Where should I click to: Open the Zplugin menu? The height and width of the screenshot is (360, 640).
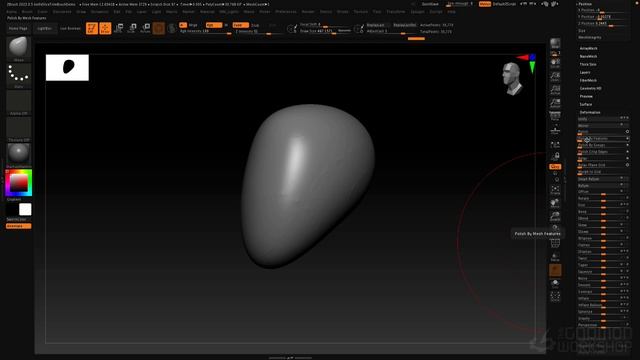click(417, 12)
